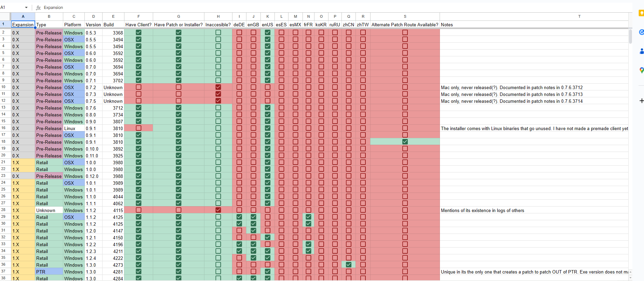Uncheck Alternate Patch Route checkbox in row 18
This screenshot has width=644, height=281.
[405, 142]
